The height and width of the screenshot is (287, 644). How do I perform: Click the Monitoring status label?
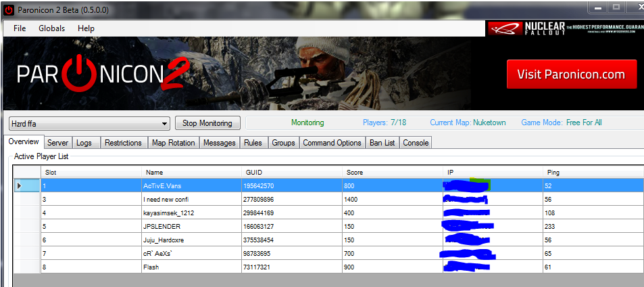pos(307,123)
